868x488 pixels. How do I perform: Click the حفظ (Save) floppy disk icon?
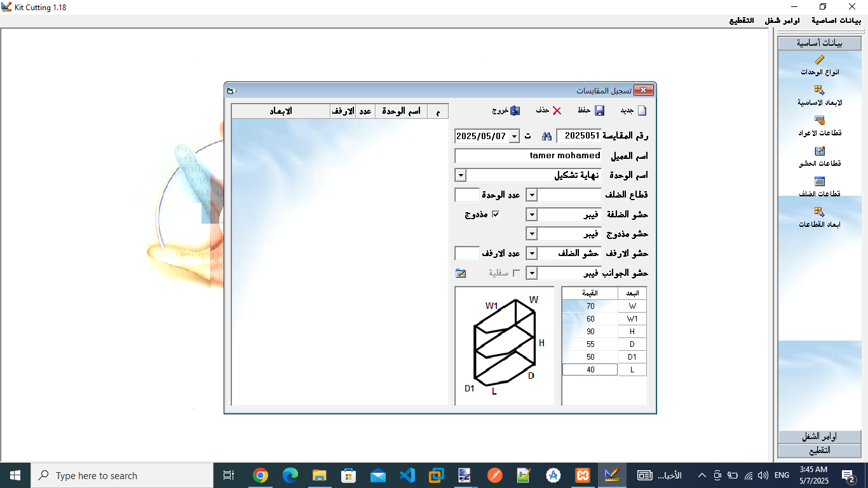tap(599, 111)
